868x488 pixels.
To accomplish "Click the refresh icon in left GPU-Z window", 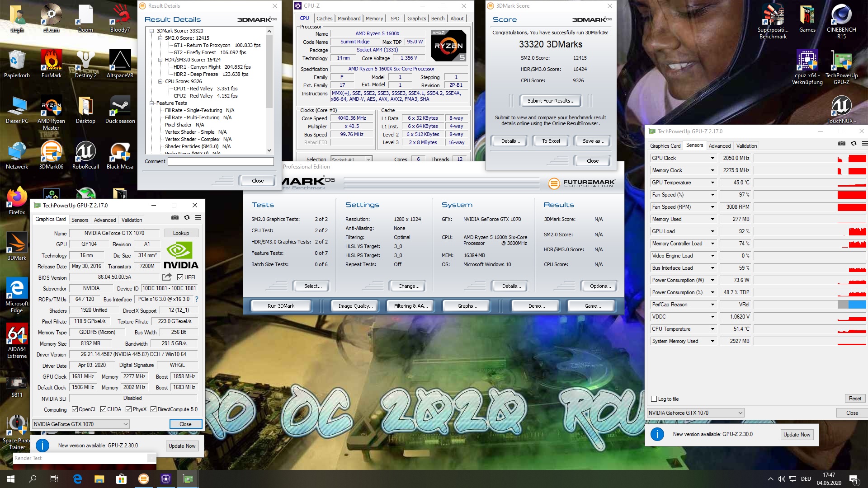I will pos(187,218).
